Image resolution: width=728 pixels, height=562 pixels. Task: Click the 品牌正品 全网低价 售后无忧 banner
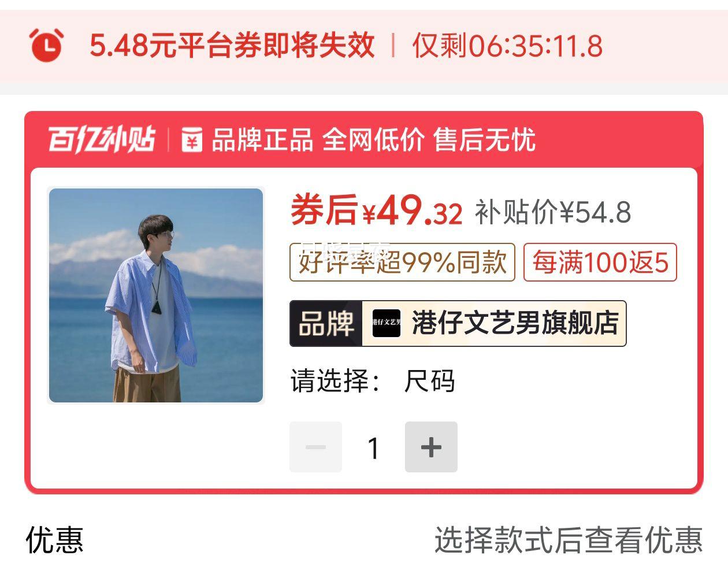pos(373,140)
